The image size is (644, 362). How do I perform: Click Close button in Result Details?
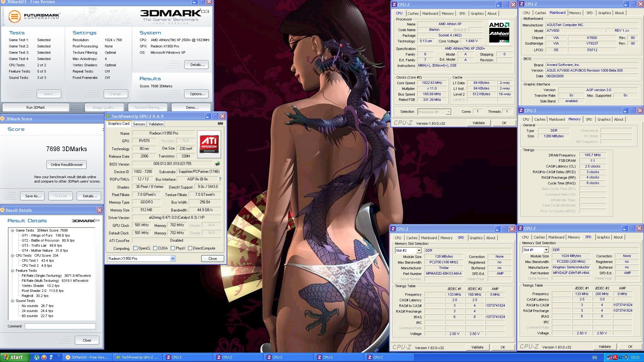(87, 340)
